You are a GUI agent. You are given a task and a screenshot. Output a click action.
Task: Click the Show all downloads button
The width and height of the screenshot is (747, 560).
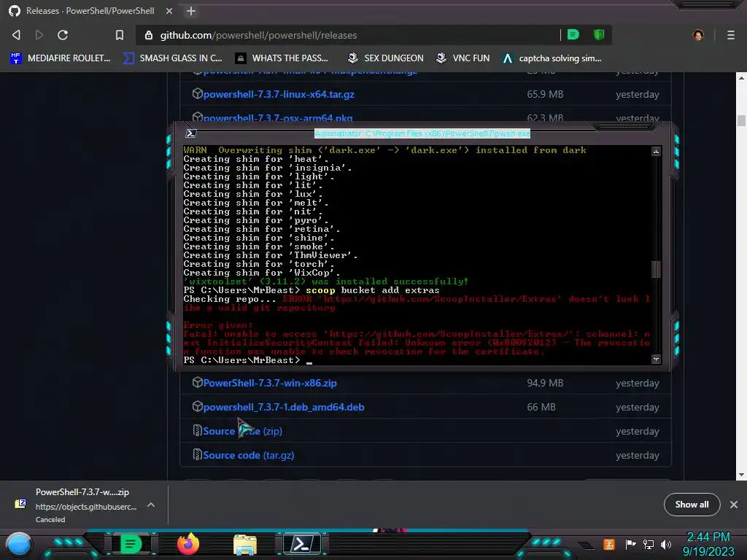(692, 505)
